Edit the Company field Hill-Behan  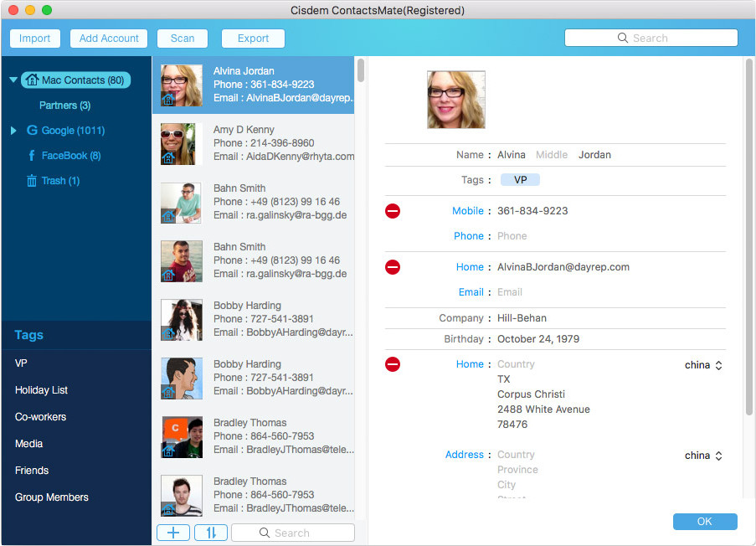522,318
